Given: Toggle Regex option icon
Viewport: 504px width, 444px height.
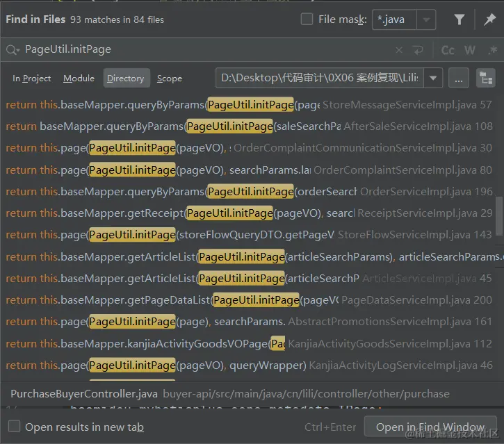Looking at the screenshot, I should click(x=493, y=50).
